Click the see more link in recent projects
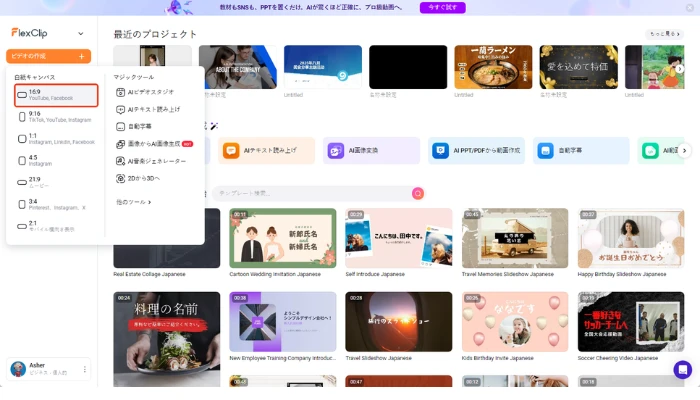Image resolution: width=700 pixels, height=400 pixels. tap(664, 34)
